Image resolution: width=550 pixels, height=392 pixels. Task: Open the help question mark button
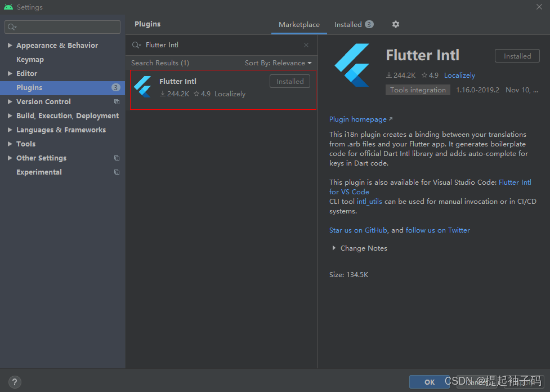15,382
